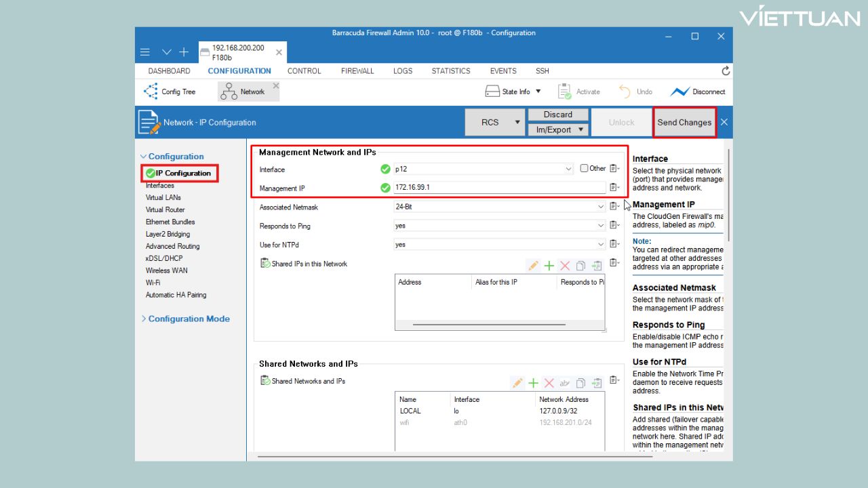Click the Discard button
Viewport: 868px width, 488px height.
(558, 115)
